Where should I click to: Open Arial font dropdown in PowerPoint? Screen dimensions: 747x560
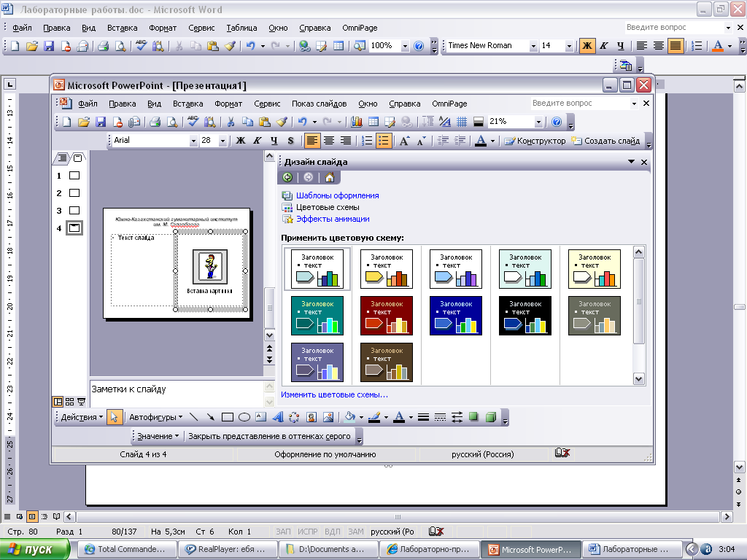coord(193,141)
